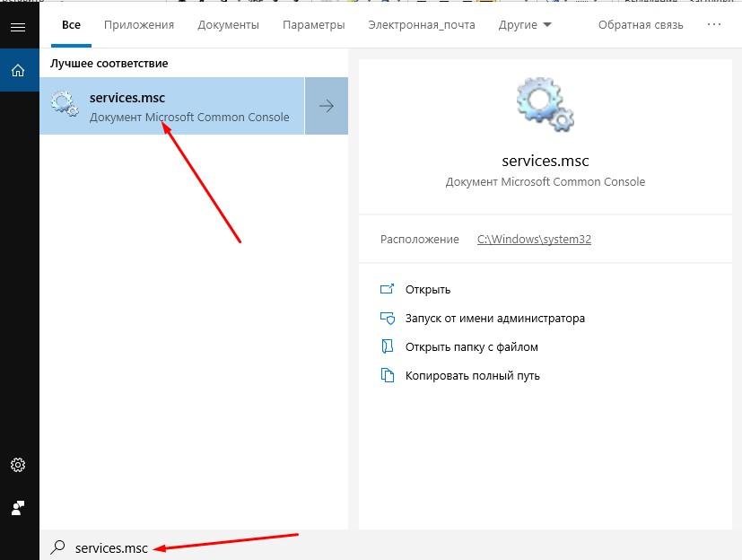This screenshot has width=742, height=560.
Task: Open services.msc with the Открыть command
Action: 428,289
